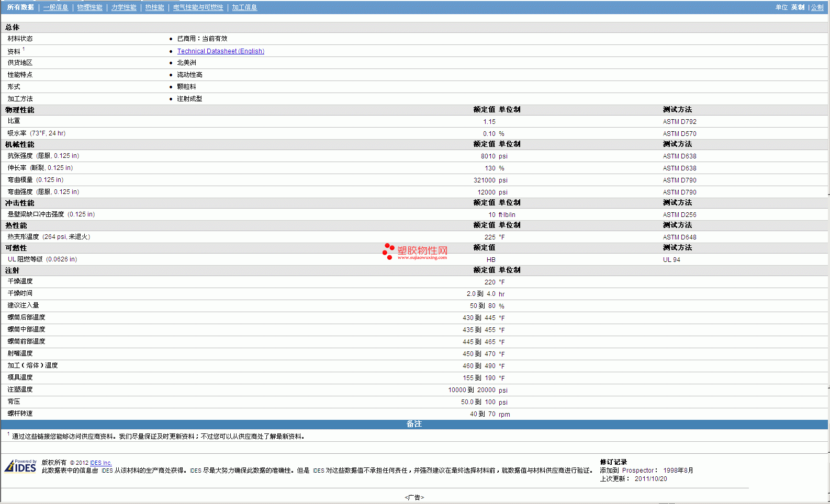Image resolution: width=830 pixels, height=504 pixels.
Task: Click ASTM D570 test method
Action: click(680, 134)
